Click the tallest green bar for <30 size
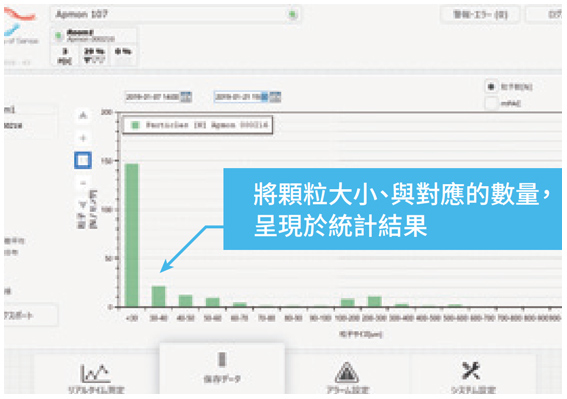Screen dimensions: 567x399 pos(132,235)
